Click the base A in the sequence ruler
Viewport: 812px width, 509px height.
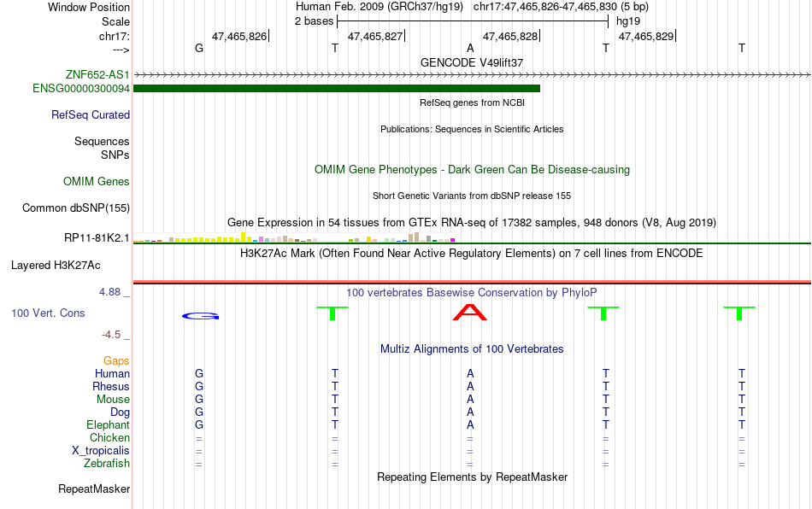(470, 48)
